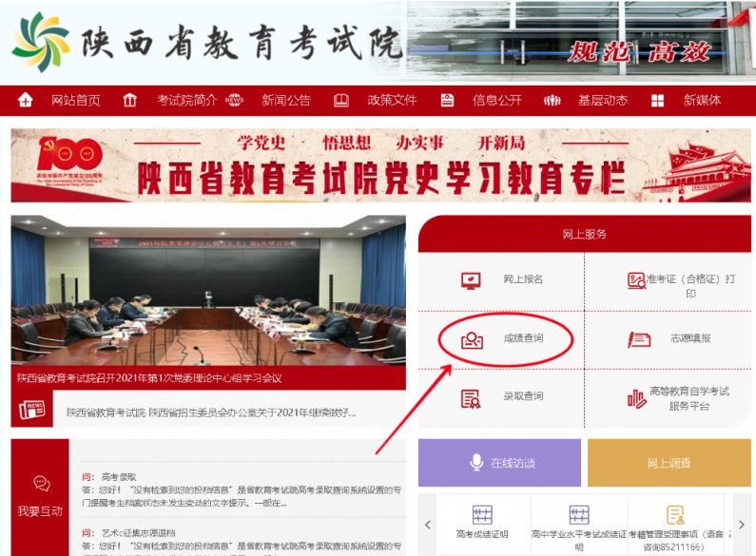
Task: Open the 党史学习教育专栏 banner
Action: tap(380, 165)
